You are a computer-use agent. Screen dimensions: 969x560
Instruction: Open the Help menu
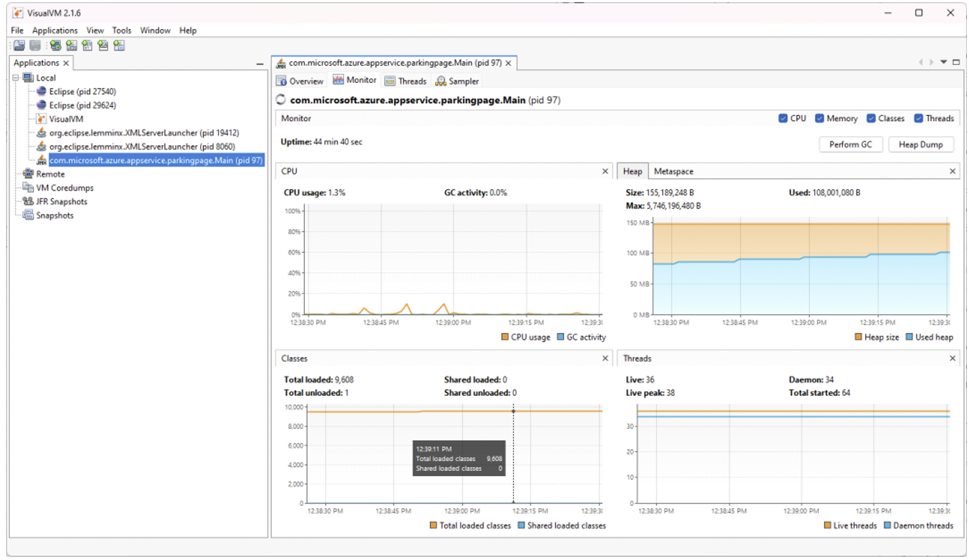click(188, 30)
